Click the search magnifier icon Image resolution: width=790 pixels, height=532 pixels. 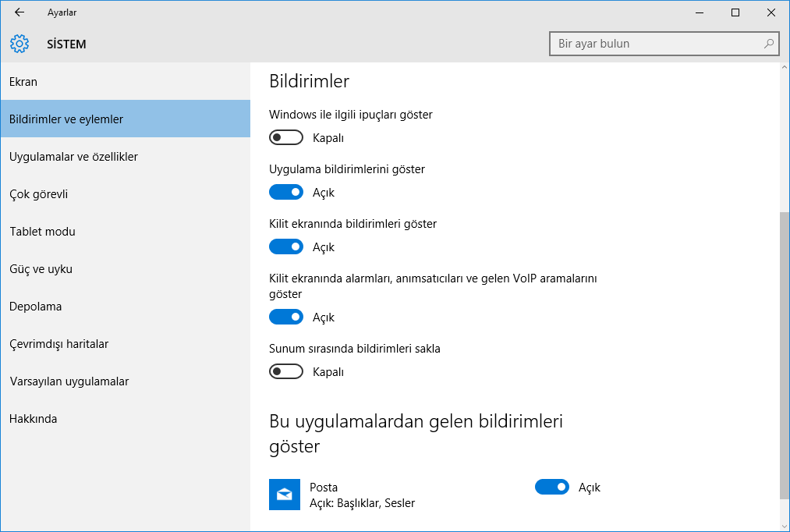(x=769, y=44)
